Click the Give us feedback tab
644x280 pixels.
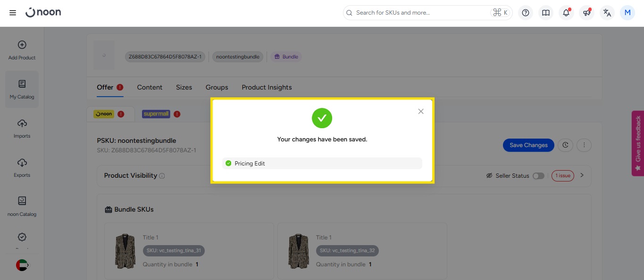638,143
